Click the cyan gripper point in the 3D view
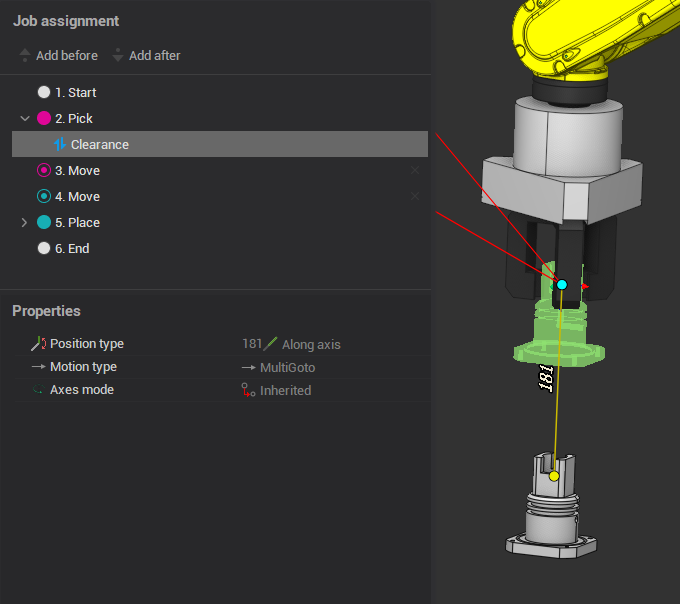Viewport: 680px width, 604px height. tap(562, 285)
